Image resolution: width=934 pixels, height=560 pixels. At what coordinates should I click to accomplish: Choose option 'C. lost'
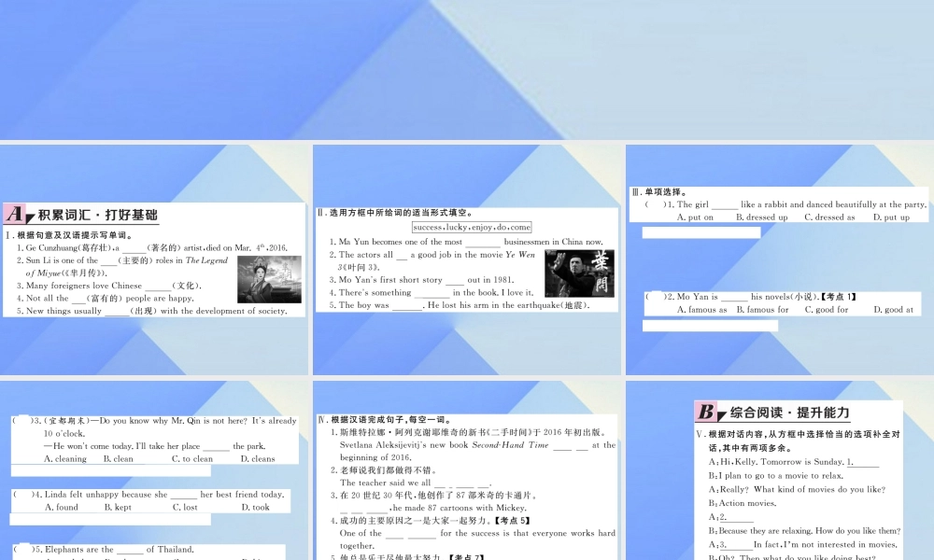point(185,507)
